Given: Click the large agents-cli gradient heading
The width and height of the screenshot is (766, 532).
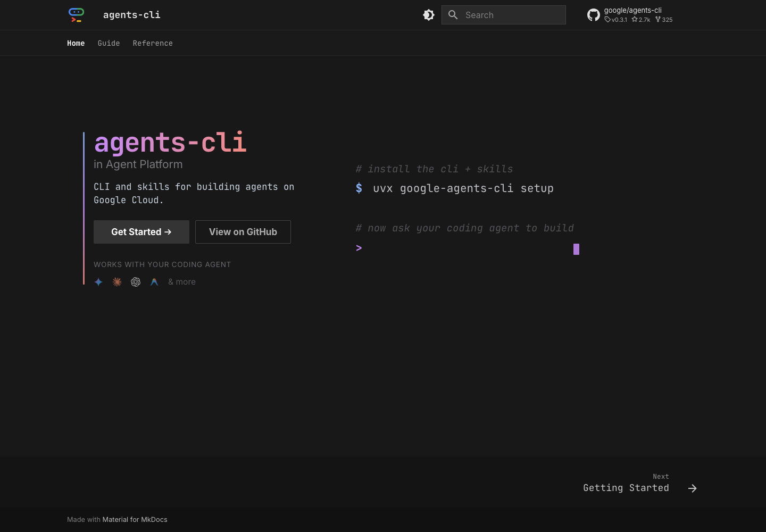Looking at the screenshot, I should click(x=170, y=143).
